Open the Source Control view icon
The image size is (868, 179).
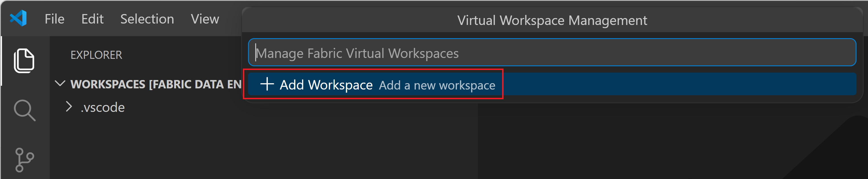click(x=25, y=160)
